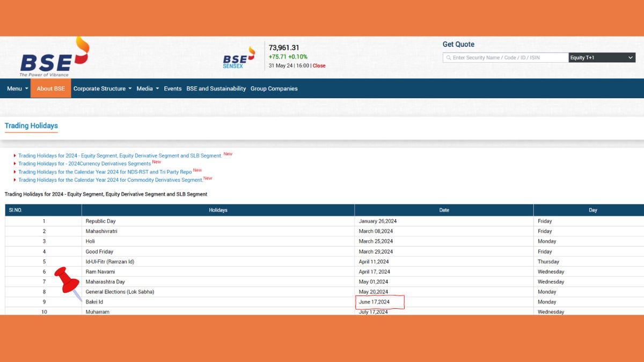Click the highlighted June 17,2024 date cell
This screenshot has height=362, width=644.
379,302
